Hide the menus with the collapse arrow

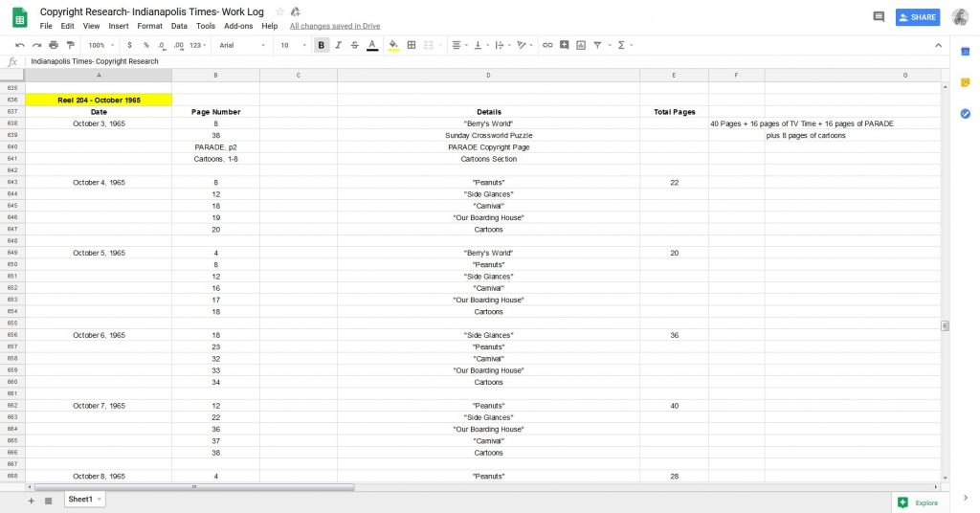click(x=938, y=45)
